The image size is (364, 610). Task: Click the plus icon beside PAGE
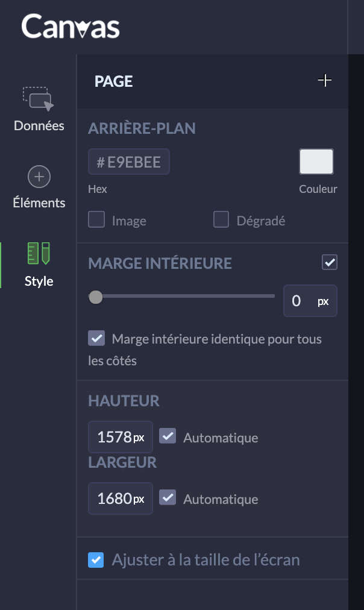(x=325, y=81)
